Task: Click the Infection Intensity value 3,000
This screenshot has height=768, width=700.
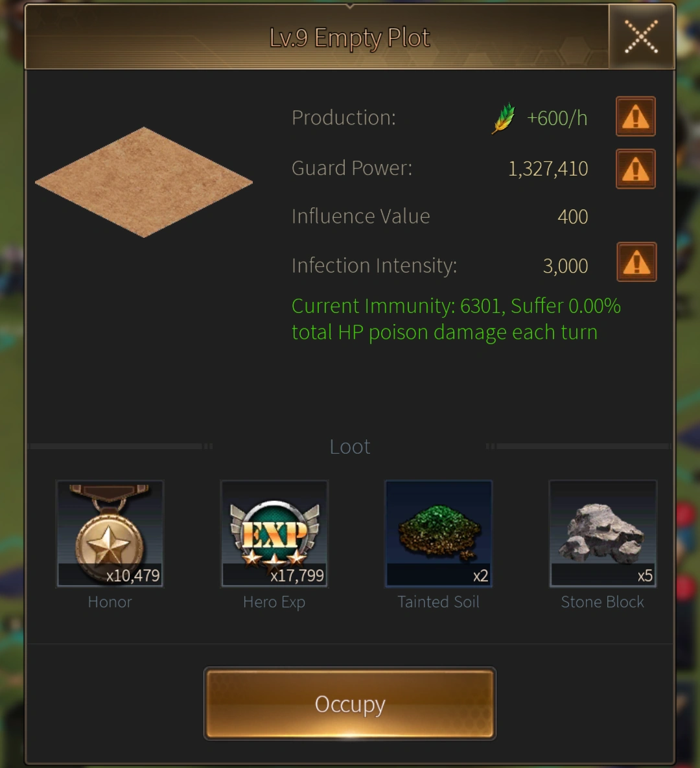Action: click(565, 266)
